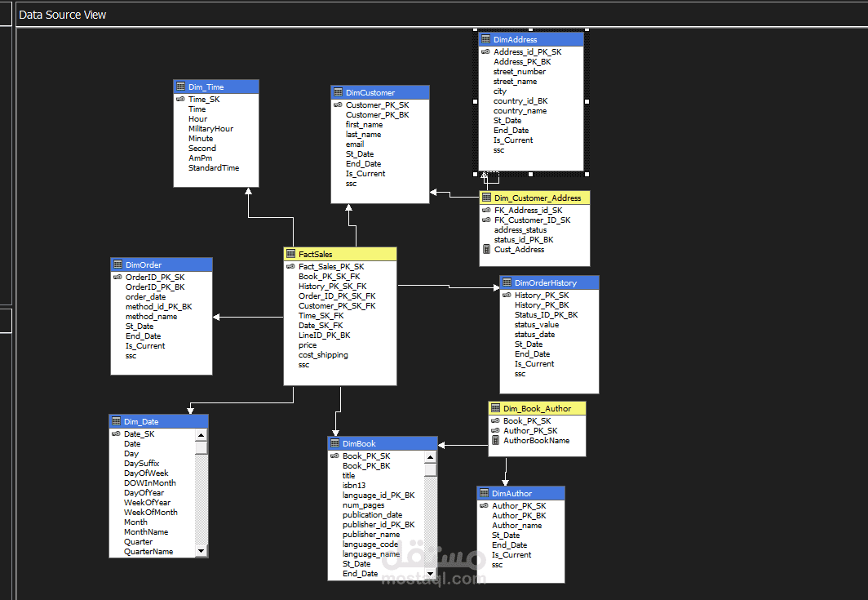Select isbn13 column in DimBook

point(354,486)
